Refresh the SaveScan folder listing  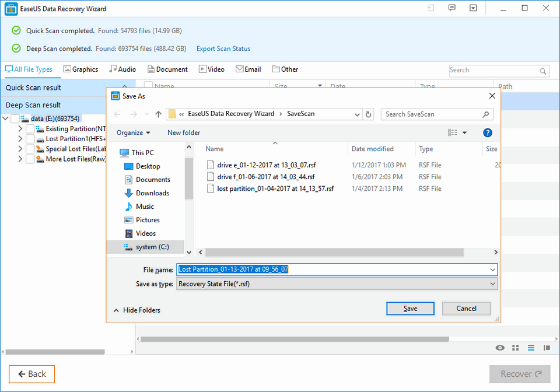[x=369, y=114]
